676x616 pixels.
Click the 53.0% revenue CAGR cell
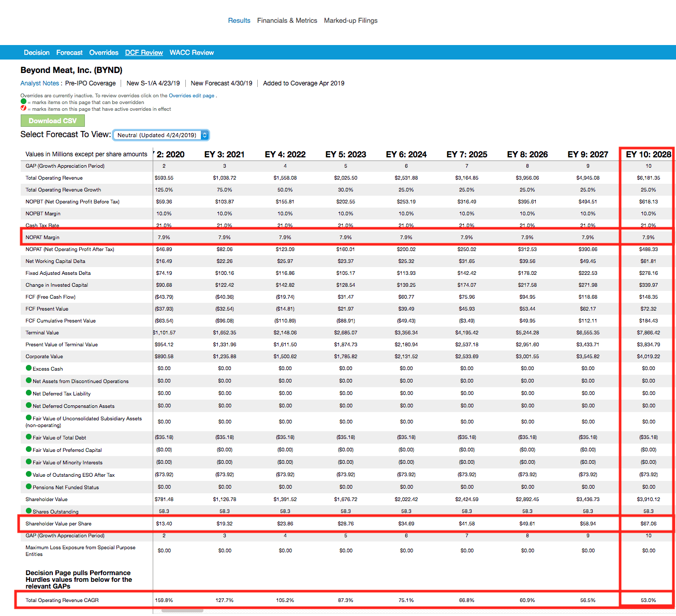coord(649,600)
